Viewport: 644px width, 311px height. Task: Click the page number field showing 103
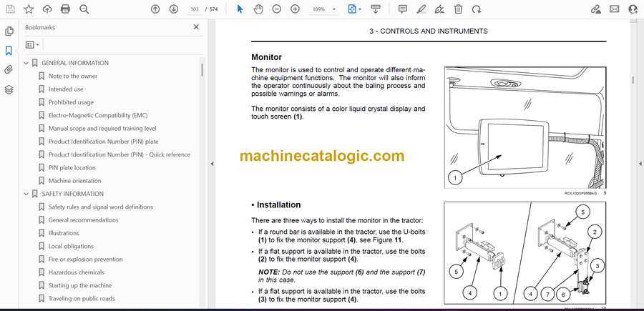coord(195,9)
